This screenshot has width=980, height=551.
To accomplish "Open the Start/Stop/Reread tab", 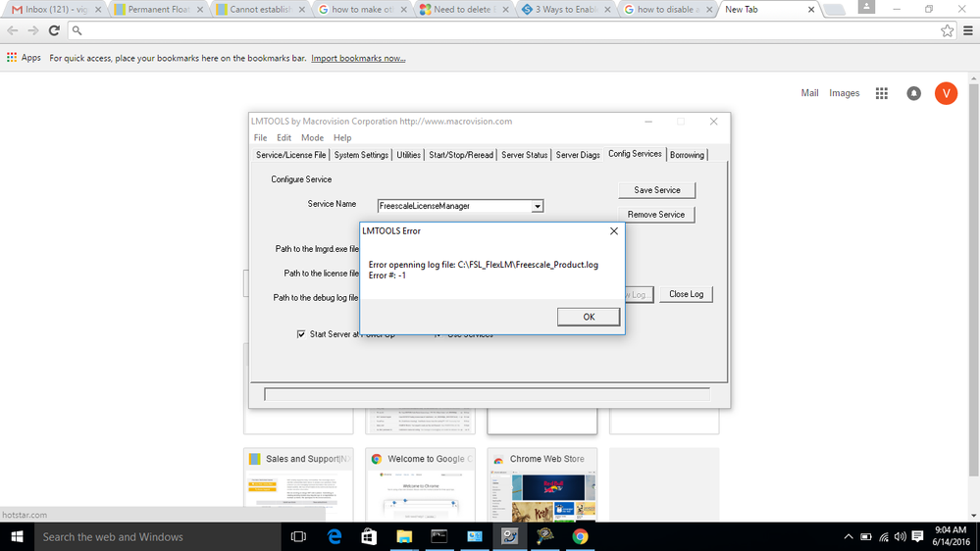I will point(461,155).
